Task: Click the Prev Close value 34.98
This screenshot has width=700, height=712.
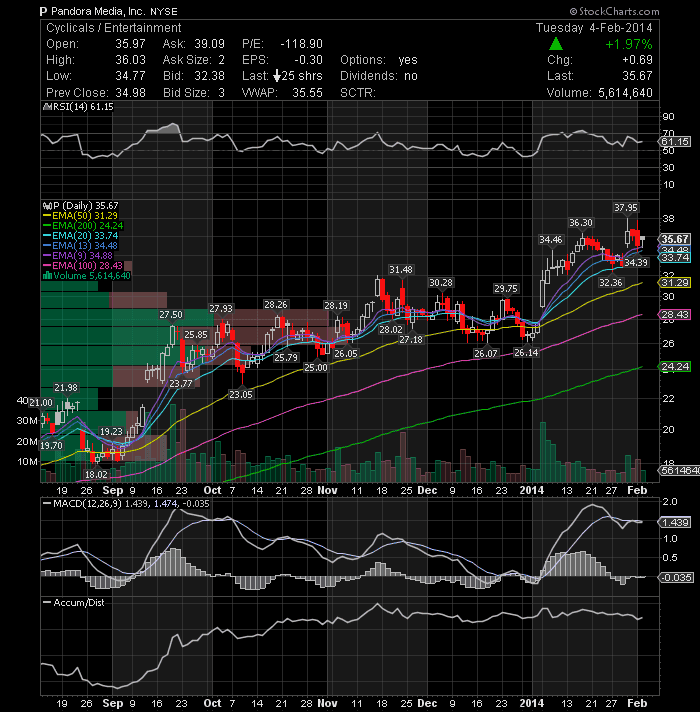Action: tap(130, 93)
